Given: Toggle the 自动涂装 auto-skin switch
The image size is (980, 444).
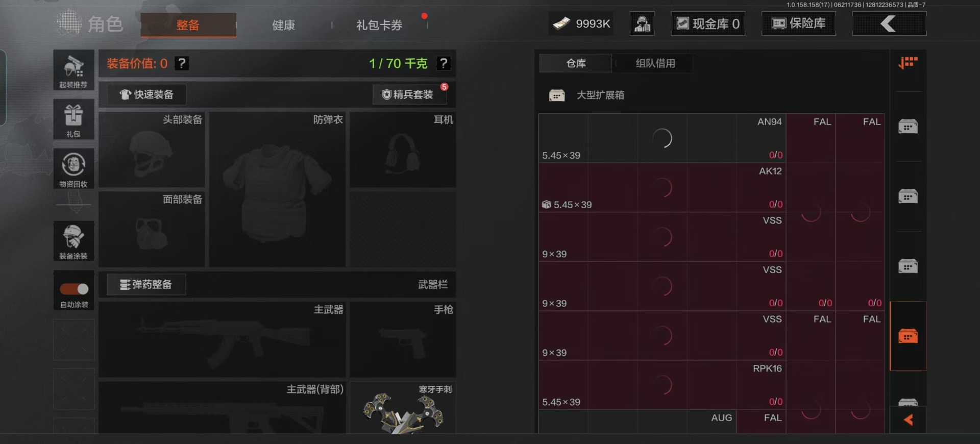Looking at the screenshot, I should point(74,289).
